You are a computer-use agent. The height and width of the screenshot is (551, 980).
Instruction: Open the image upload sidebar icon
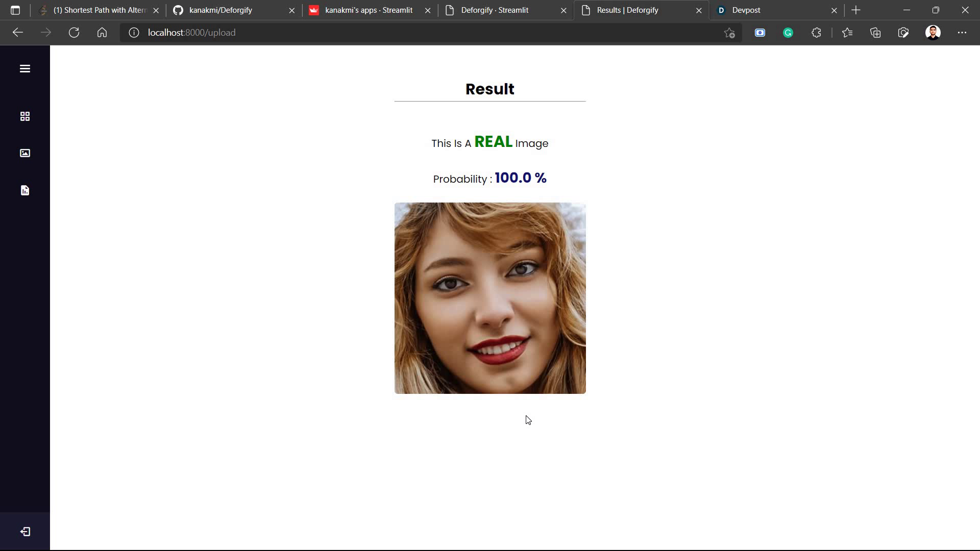click(x=24, y=153)
